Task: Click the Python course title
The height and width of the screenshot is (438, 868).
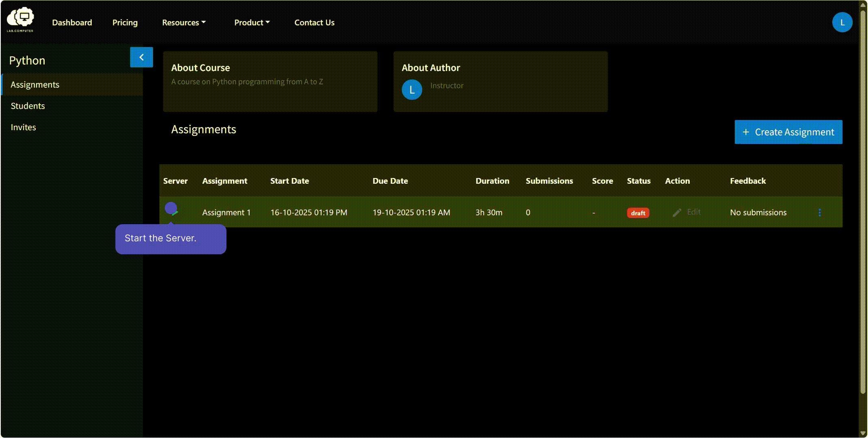Action: pyautogui.click(x=27, y=60)
